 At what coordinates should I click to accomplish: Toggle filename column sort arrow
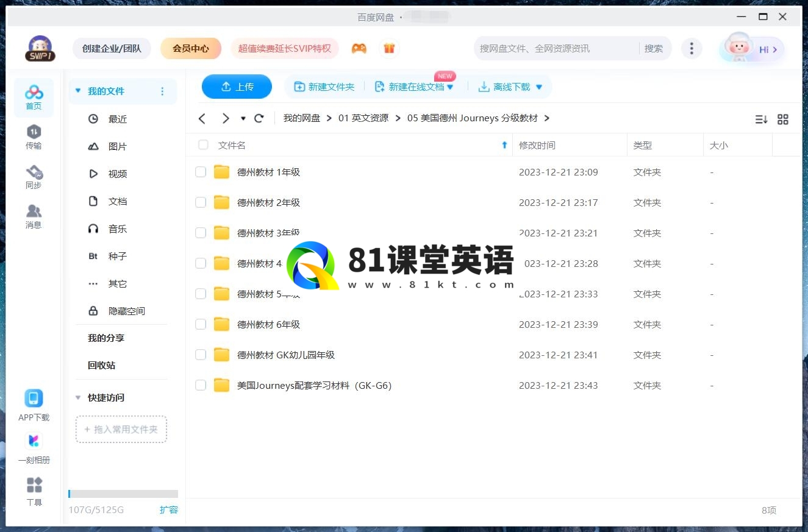(504, 145)
